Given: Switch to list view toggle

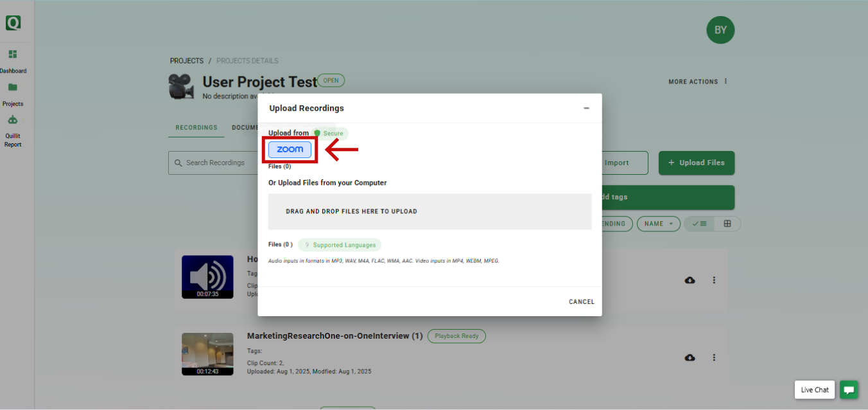Looking at the screenshot, I should (699, 224).
